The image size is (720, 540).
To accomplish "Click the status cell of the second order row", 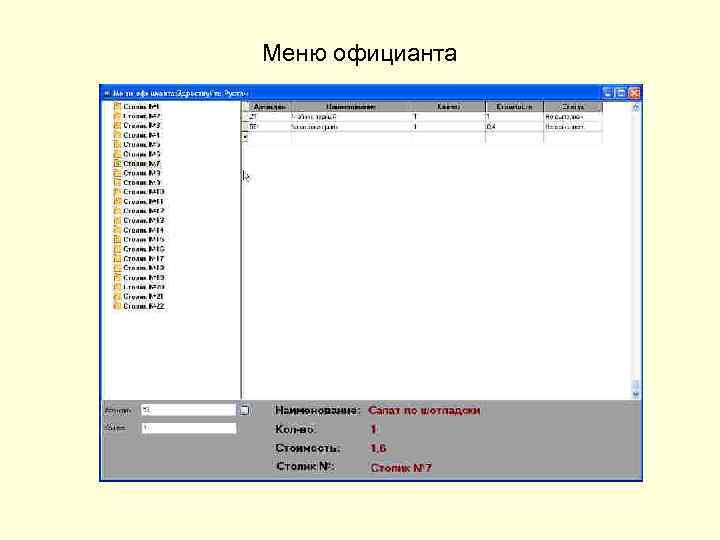I will click(573, 127).
